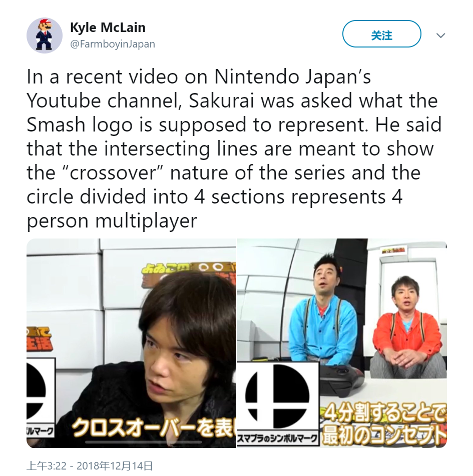The width and height of the screenshot is (473, 476).
Task: Click the show logo above Sakurai's head
Action: 189,274
